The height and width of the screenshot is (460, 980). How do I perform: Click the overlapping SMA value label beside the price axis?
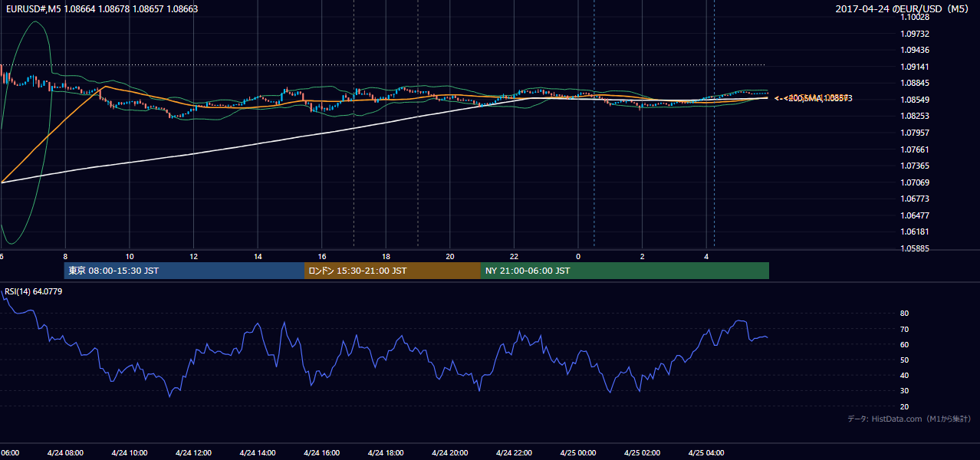813,98
